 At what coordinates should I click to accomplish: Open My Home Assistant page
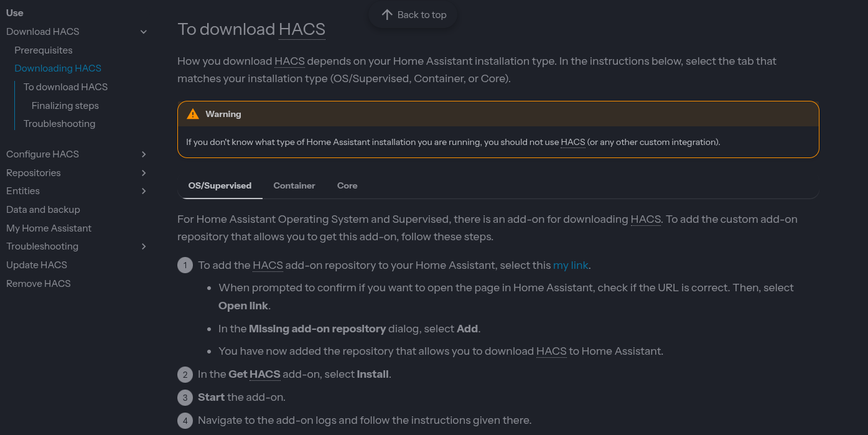tap(49, 228)
